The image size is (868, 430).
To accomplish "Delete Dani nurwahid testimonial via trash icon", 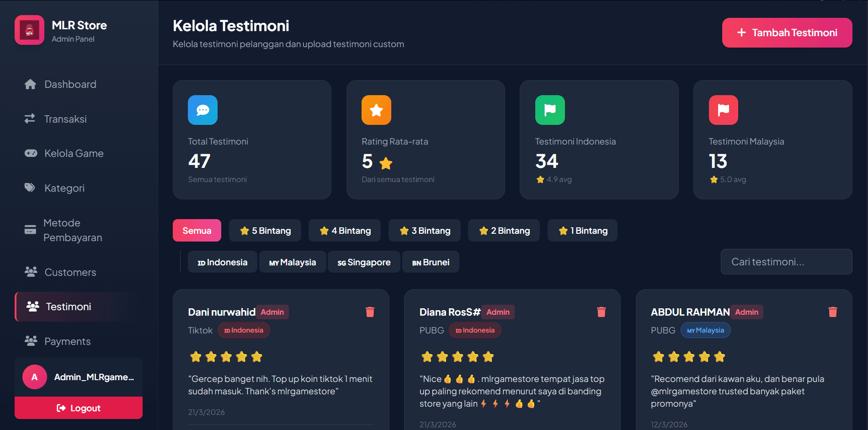I will [x=370, y=312].
